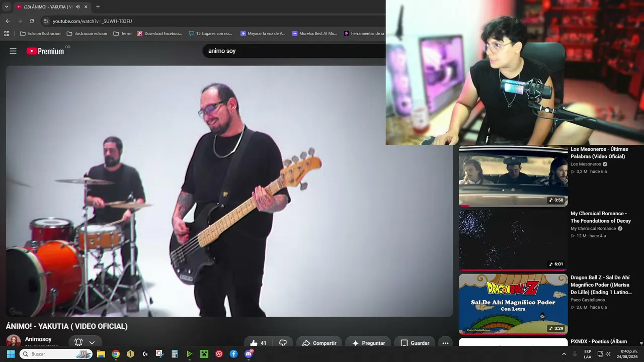Open the Paco Castellanos channel link
The image size is (644, 362).
[588, 300]
